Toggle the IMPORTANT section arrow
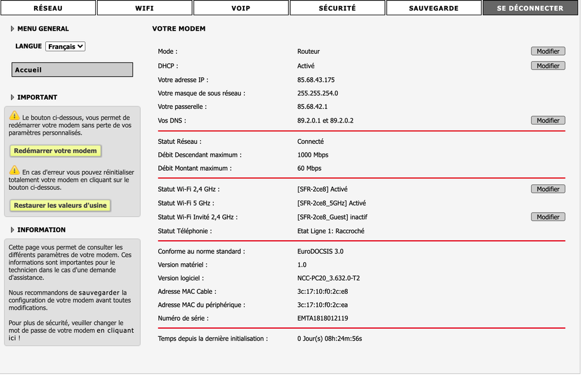This screenshot has height=384, width=588. [12, 97]
